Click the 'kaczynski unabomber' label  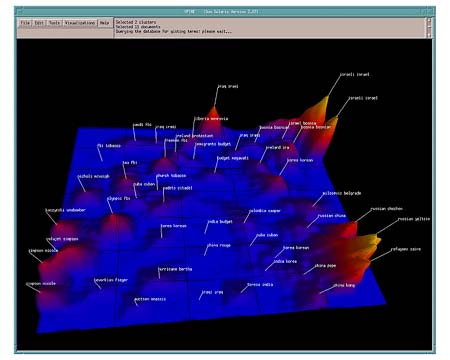pyautogui.click(x=65, y=210)
